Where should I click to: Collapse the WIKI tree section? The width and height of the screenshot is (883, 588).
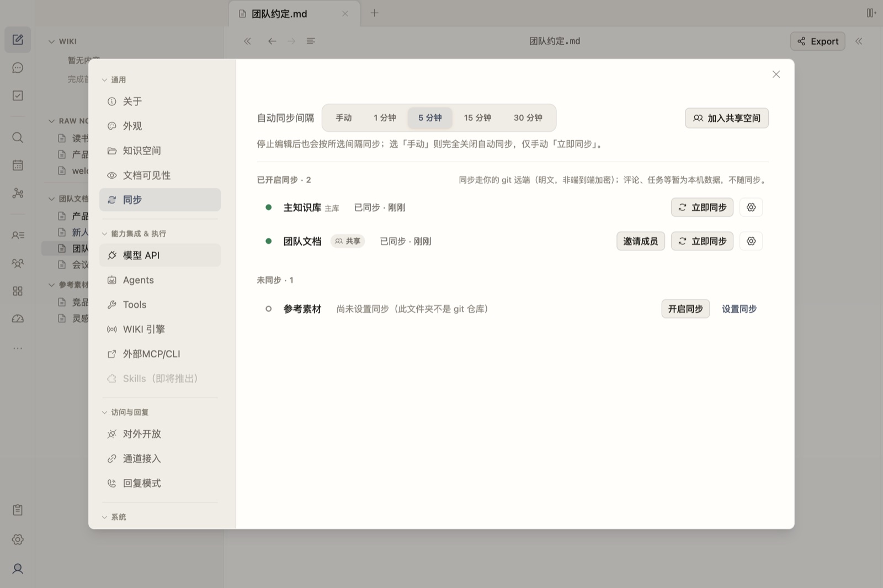coord(62,41)
